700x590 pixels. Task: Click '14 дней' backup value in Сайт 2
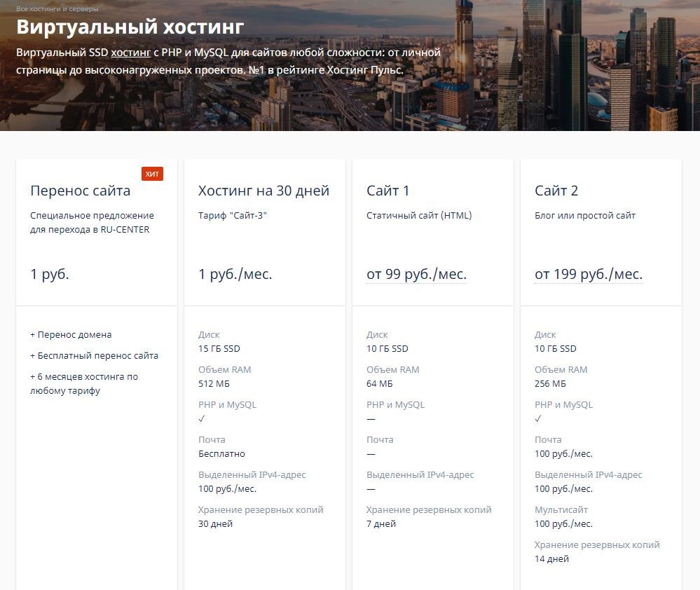click(x=551, y=558)
